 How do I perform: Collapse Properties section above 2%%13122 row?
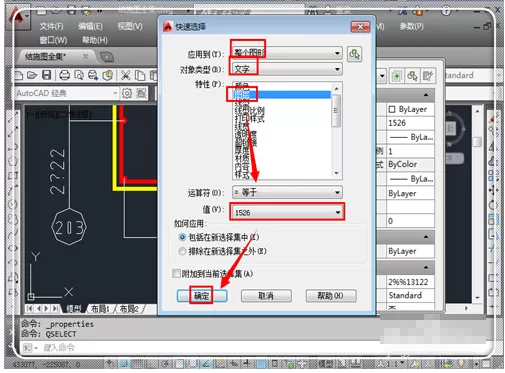tap(426, 267)
